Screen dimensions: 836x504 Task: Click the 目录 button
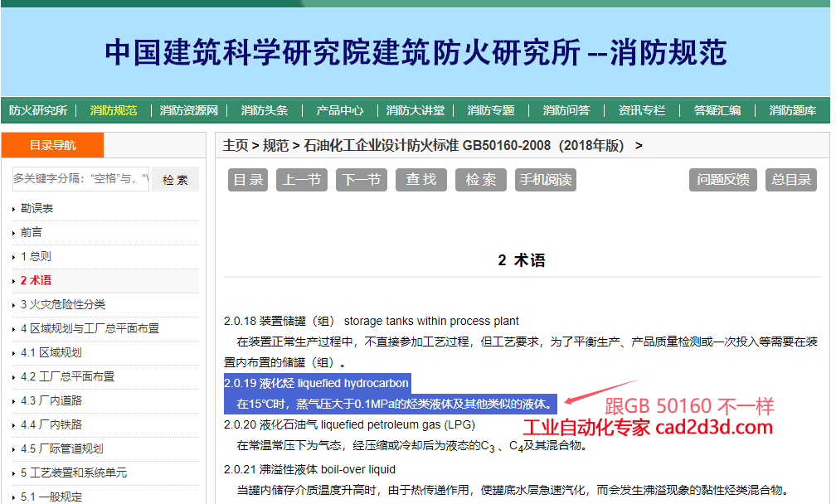click(248, 180)
